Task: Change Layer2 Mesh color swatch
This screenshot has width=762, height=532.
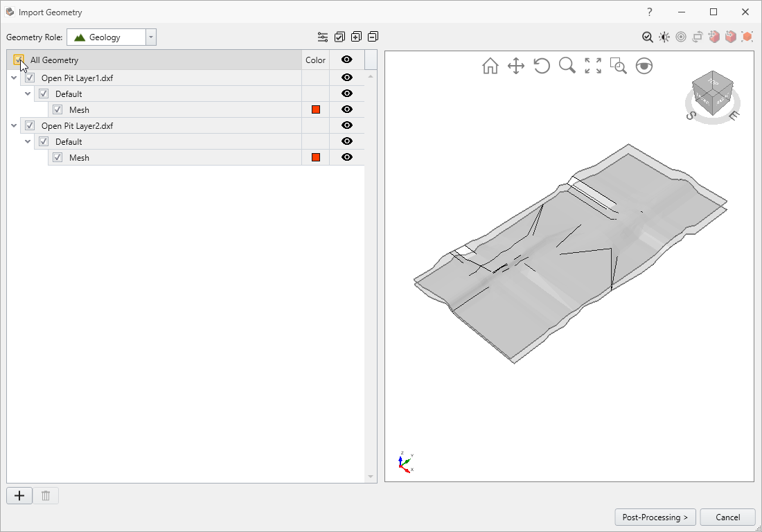Action: 316,157
